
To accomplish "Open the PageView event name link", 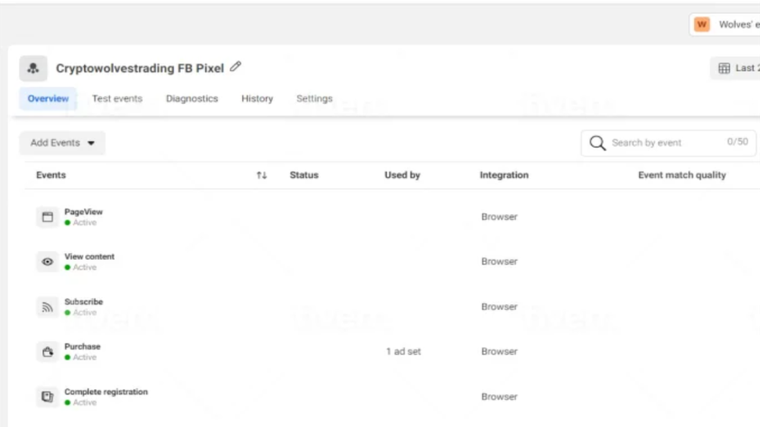I will click(84, 212).
